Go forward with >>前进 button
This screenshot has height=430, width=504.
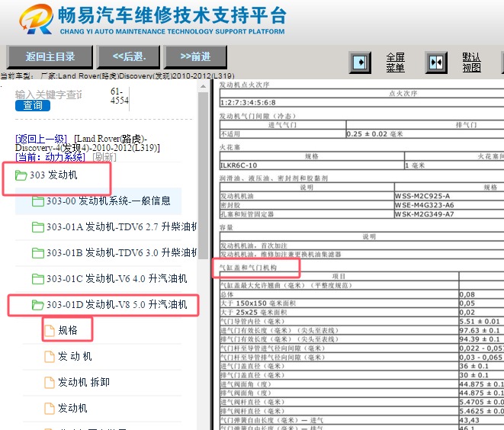[195, 57]
